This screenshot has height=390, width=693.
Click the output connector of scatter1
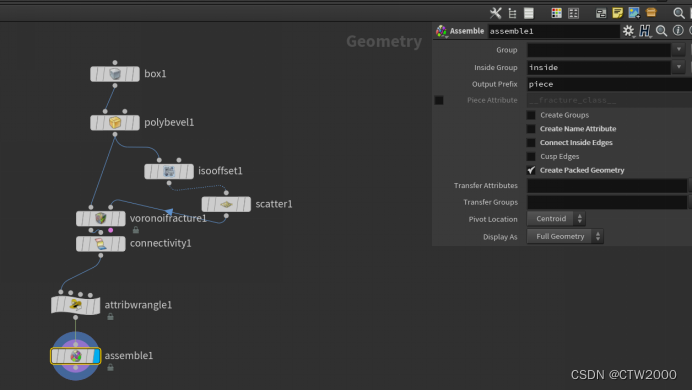coord(226,216)
